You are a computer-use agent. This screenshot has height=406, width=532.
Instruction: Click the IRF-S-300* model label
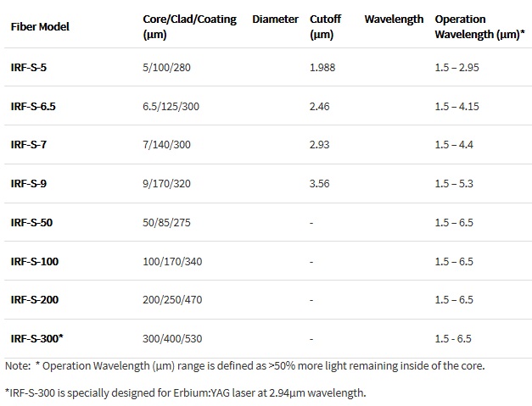37,338
